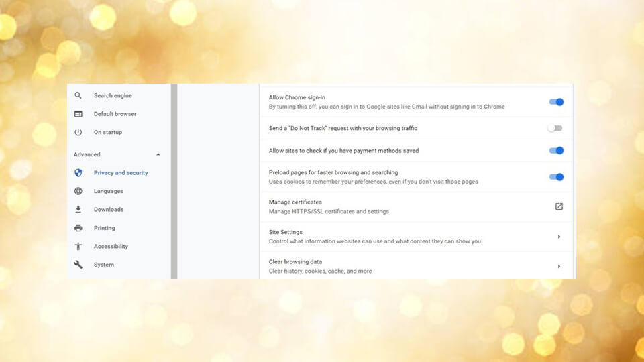This screenshot has width=644, height=362.
Task: Select Privacy and security in sidebar
Action: pyautogui.click(x=121, y=173)
